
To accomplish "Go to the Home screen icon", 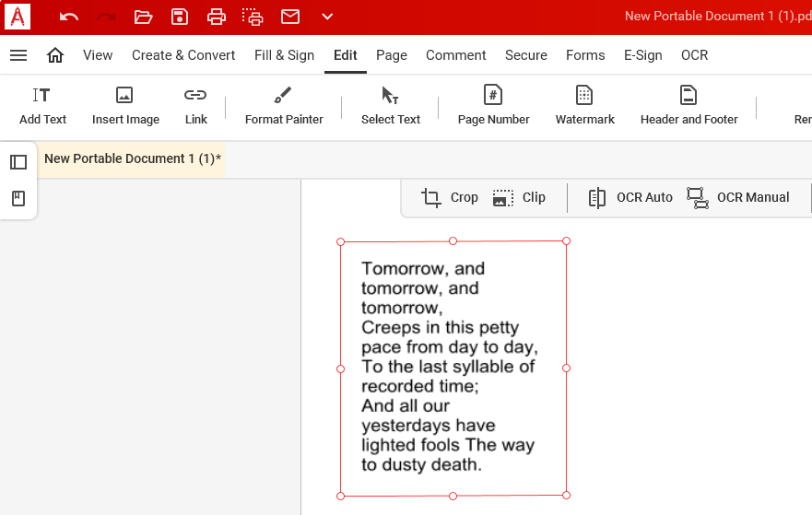I will point(55,55).
